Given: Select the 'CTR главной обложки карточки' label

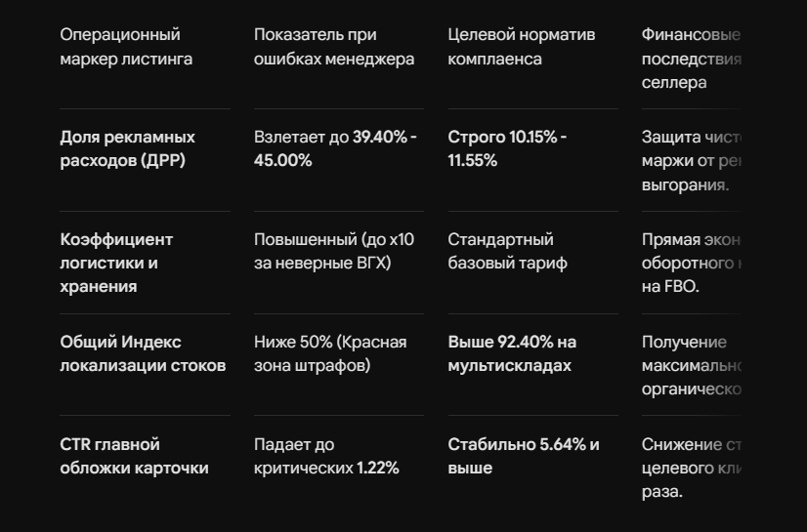Looking at the screenshot, I should pyautogui.click(x=134, y=456).
